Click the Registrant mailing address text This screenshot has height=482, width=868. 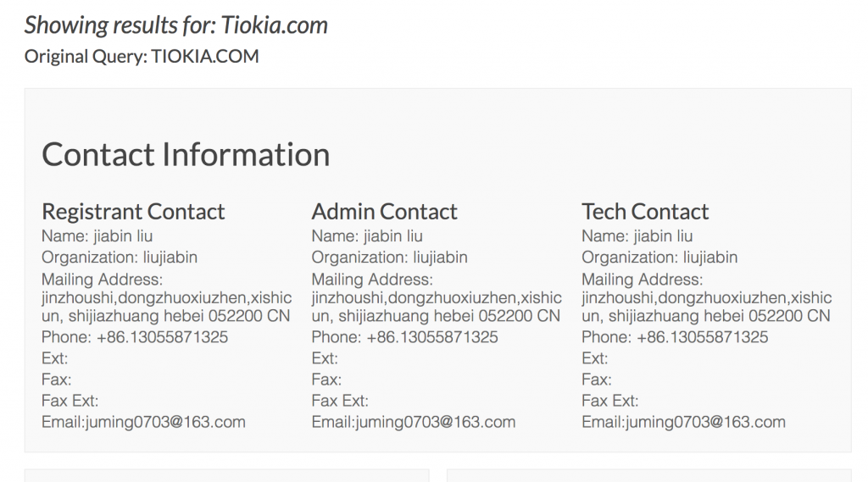click(x=167, y=307)
